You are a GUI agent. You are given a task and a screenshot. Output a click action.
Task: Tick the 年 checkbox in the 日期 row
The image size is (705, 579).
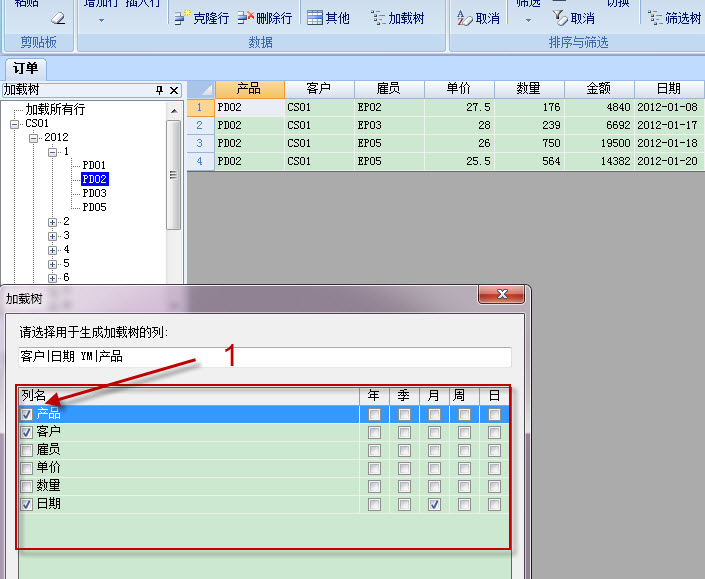[374, 505]
